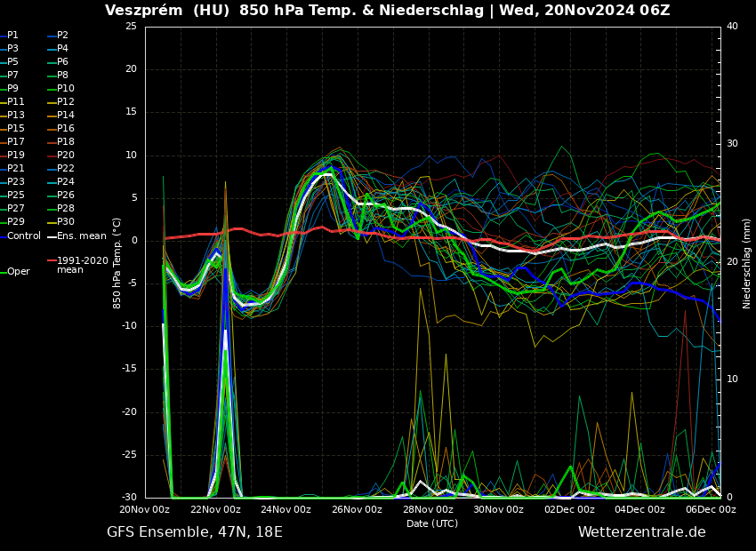Image resolution: width=756 pixels, height=551 pixels.
Task: Click the 28Nov 00z x-axis label
Action: point(428,510)
